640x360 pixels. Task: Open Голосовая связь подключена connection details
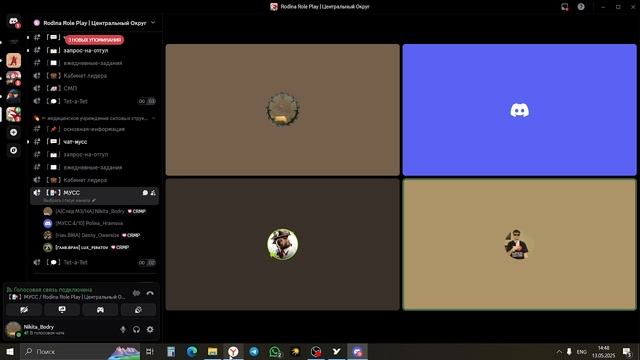tap(49, 289)
